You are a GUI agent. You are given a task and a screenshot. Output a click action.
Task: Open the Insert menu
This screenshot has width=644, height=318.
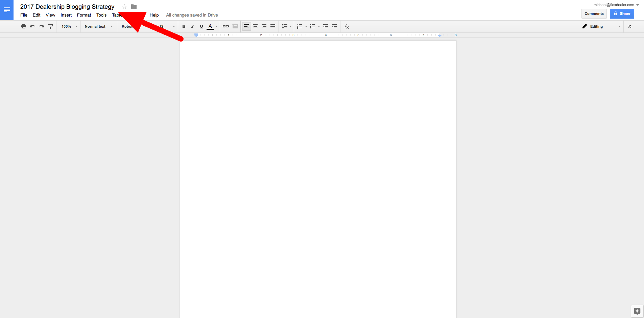[x=66, y=15]
